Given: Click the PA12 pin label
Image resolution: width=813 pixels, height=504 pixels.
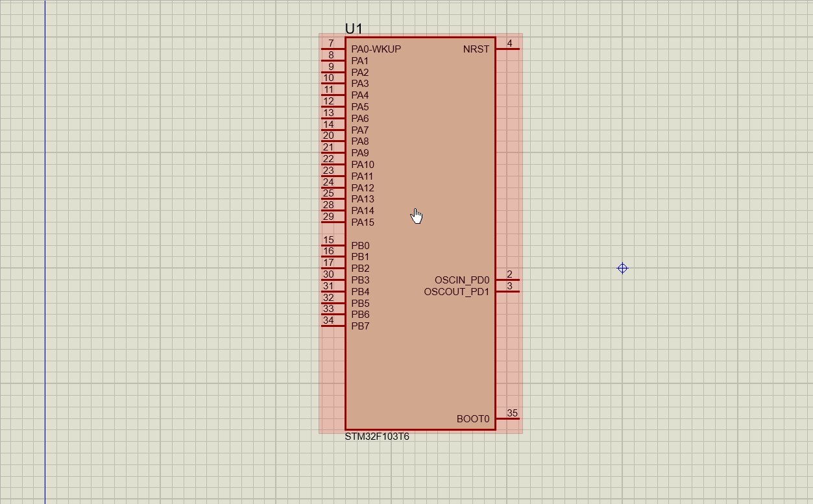Looking at the screenshot, I should [x=363, y=188].
